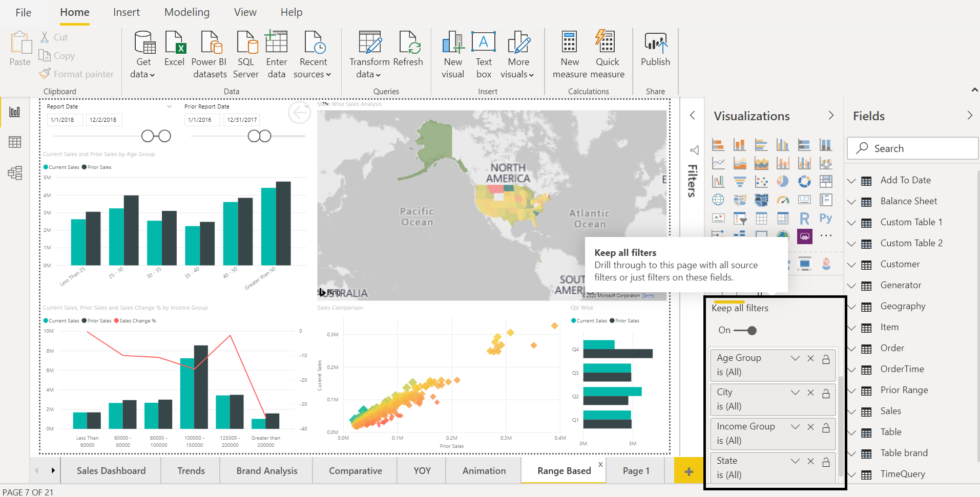The image size is (980, 497).
Task: Open the Report Date slicer chevron
Action: [x=169, y=106]
